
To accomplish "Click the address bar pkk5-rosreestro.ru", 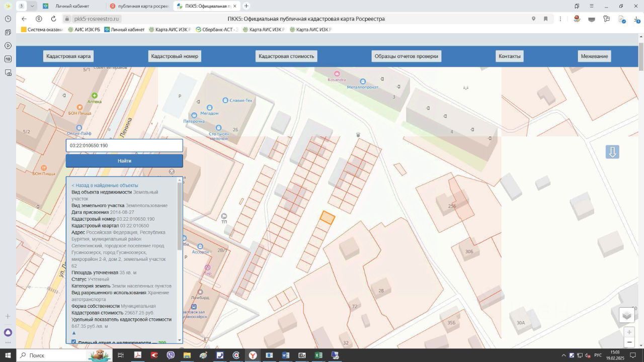I will (97, 19).
